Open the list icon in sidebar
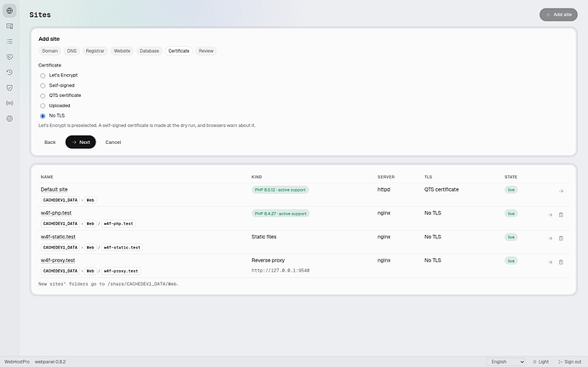This screenshot has width=588, height=367. (9, 41)
